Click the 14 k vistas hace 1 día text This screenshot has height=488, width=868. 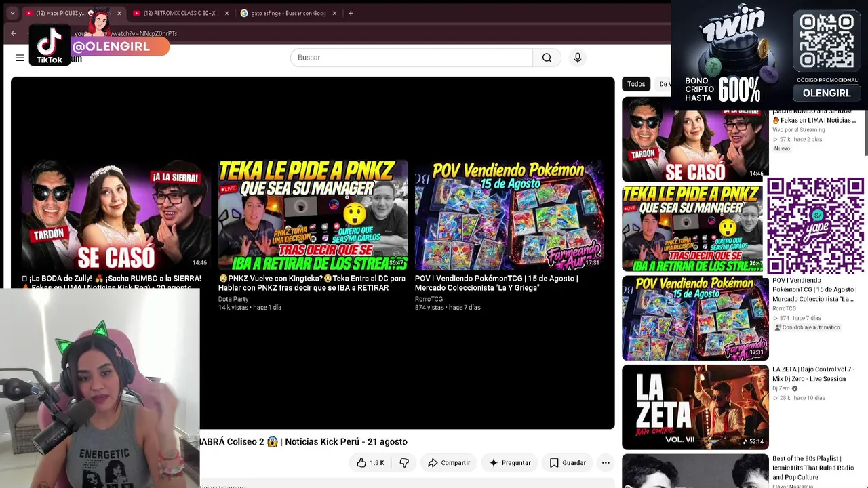click(x=250, y=308)
